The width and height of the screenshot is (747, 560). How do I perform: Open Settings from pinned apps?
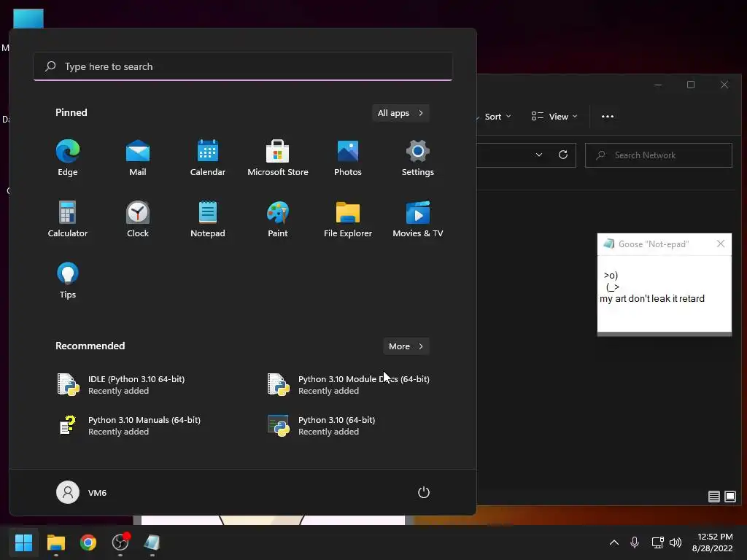(418, 158)
